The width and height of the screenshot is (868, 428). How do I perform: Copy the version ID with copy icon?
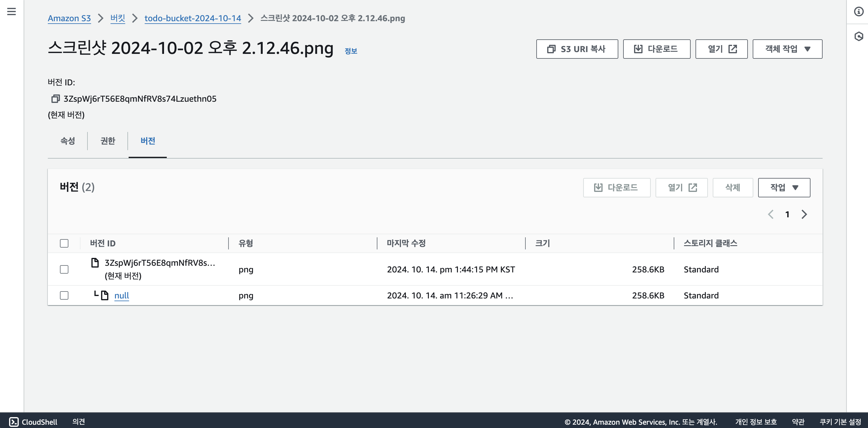point(55,99)
